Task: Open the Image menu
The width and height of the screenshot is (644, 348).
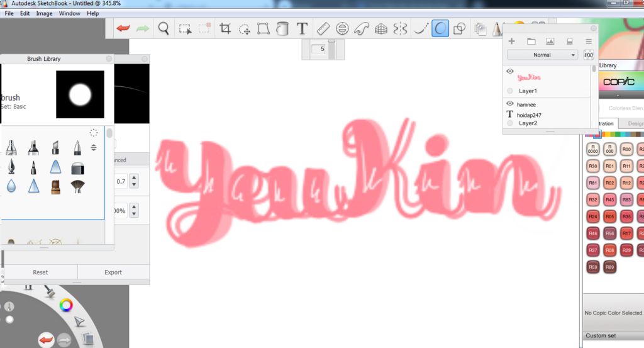Action: point(45,13)
